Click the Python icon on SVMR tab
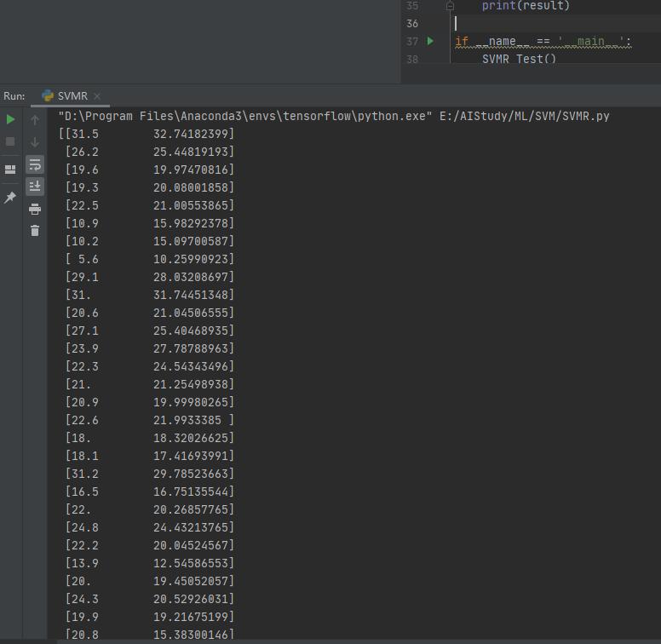Image resolution: width=661 pixels, height=644 pixels. [x=48, y=96]
